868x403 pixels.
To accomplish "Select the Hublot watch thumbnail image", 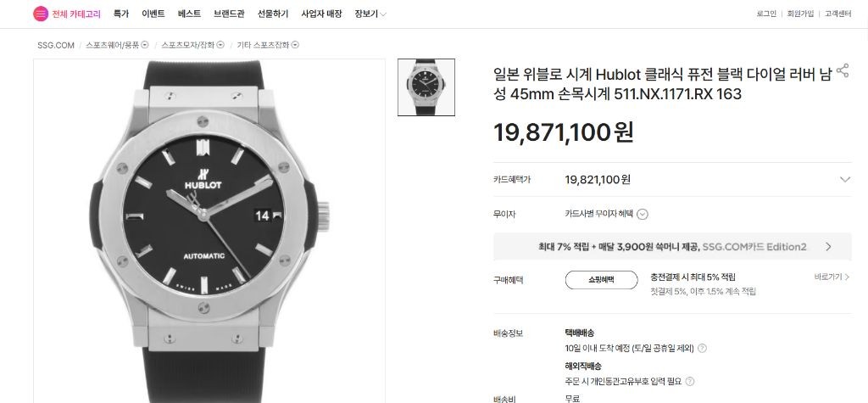I will (x=426, y=87).
